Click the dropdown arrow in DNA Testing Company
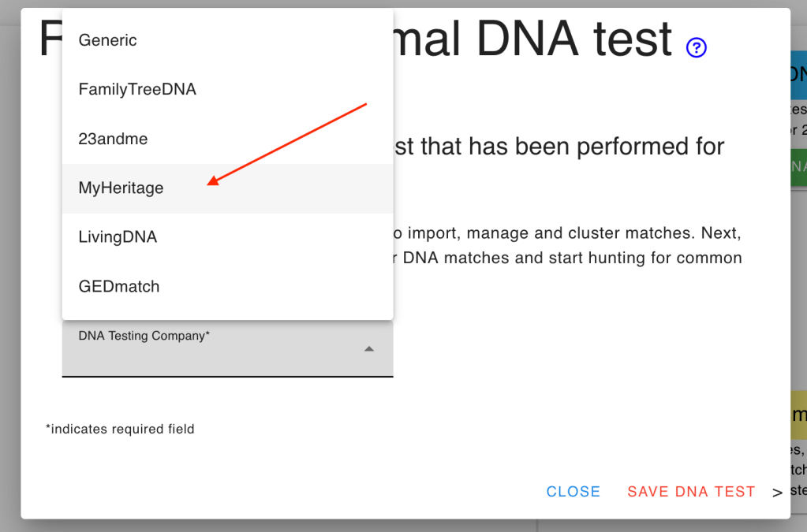This screenshot has height=532, width=807. tap(368, 349)
